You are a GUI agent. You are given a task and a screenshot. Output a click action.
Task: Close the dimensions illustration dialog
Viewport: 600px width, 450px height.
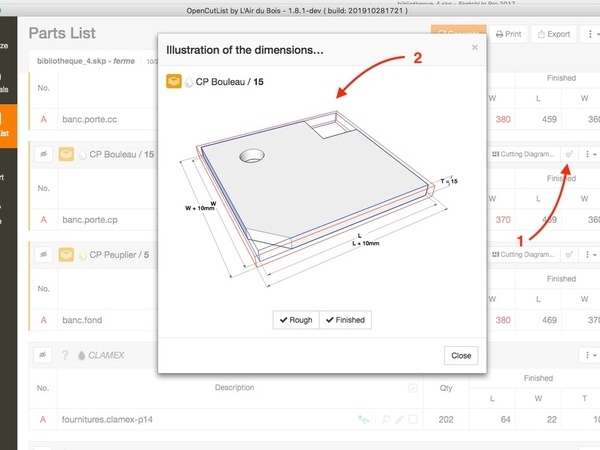[x=461, y=355]
